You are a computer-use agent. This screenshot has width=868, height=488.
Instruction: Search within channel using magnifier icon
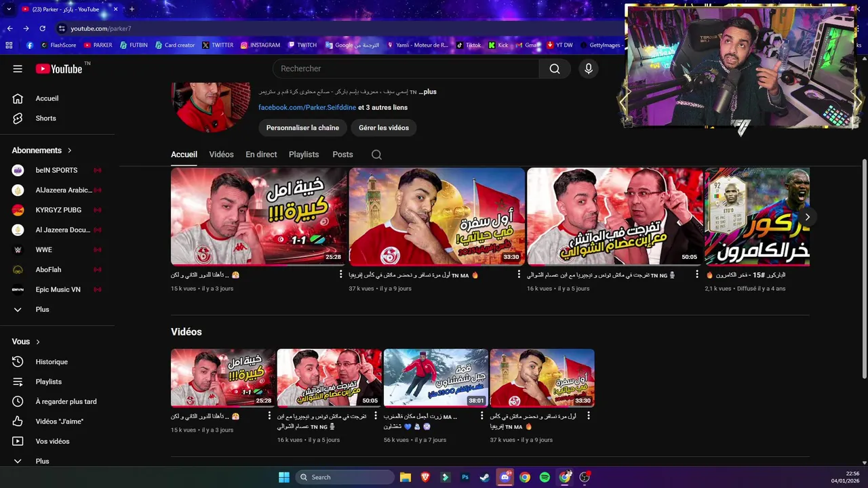376,155
